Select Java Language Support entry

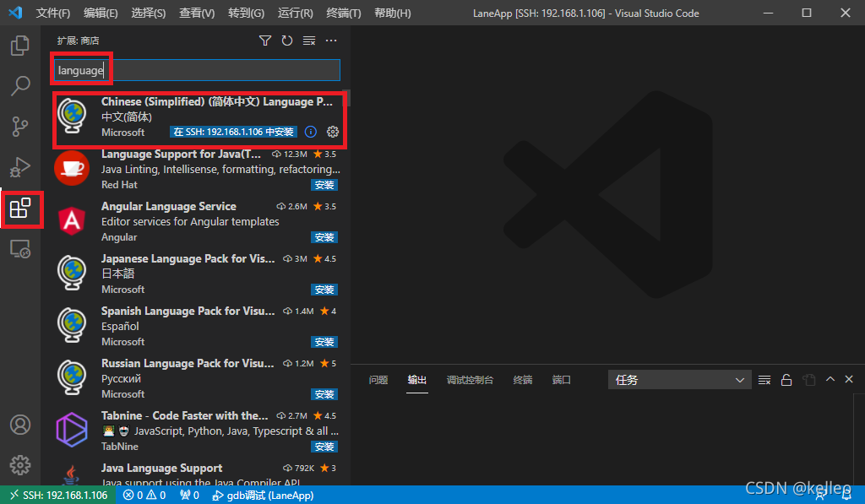pos(198,473)
